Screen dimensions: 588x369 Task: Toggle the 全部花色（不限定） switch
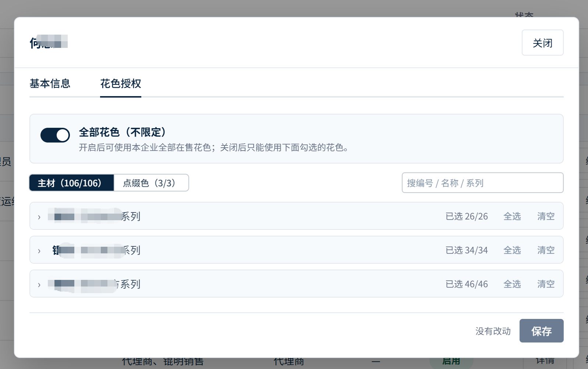(x=55, y=135)
